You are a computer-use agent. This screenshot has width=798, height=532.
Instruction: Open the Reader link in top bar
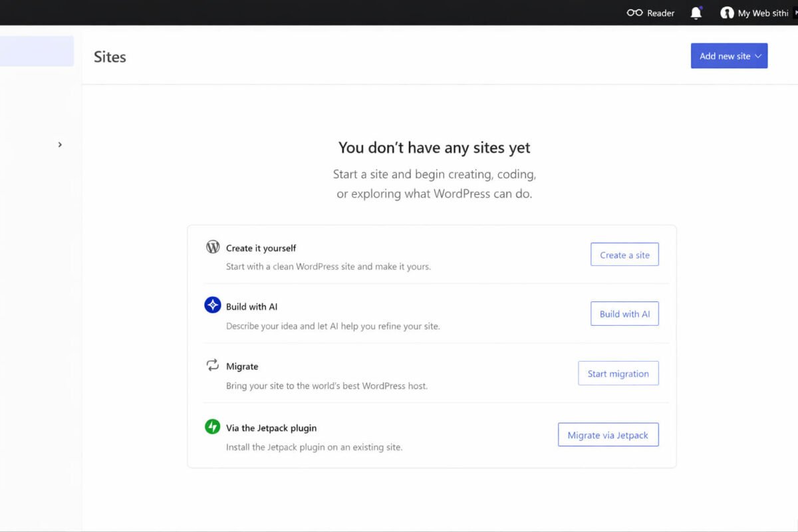click(652, 13)
